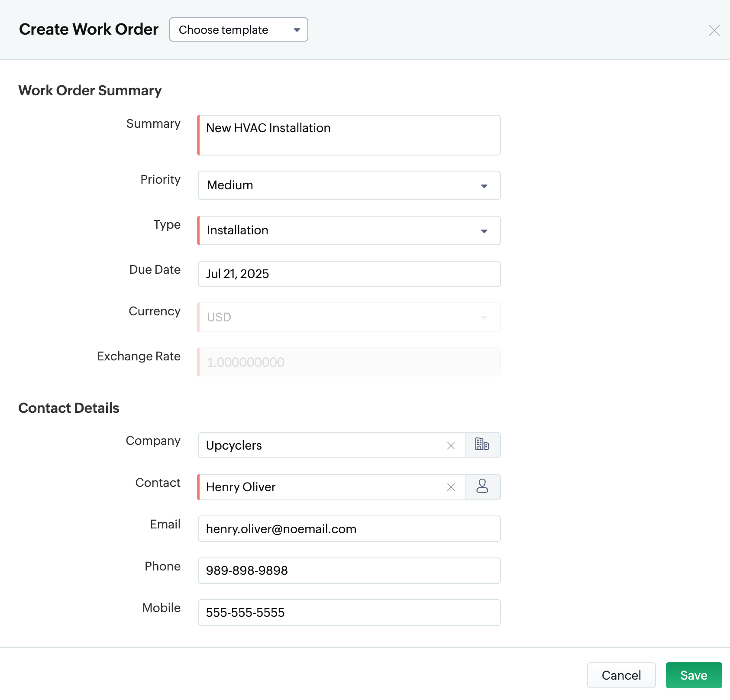The height and width of the screenshot is (700, 730).
Task: Click the Phone number field
Action: pos(349,570)
